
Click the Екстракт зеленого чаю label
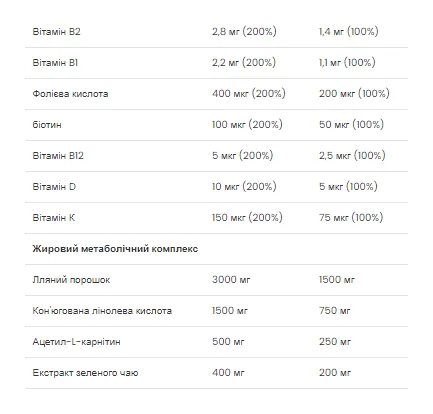point(85,373)
